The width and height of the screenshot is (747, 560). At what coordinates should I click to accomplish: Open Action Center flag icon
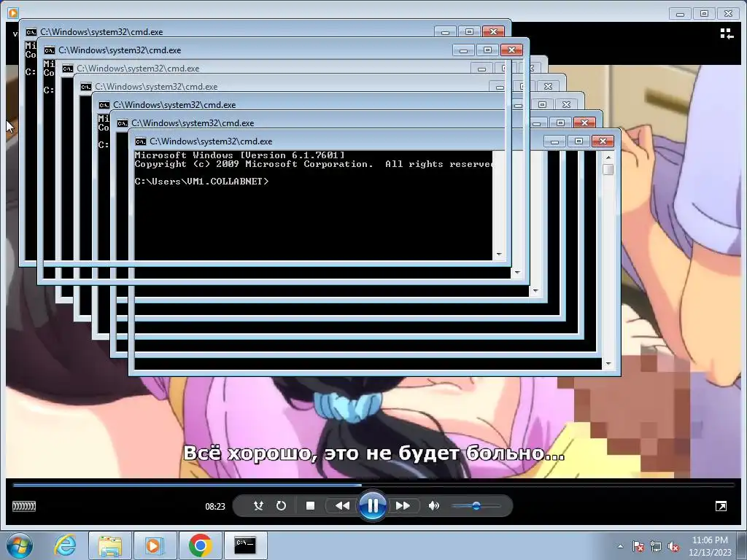click(638, 547)
